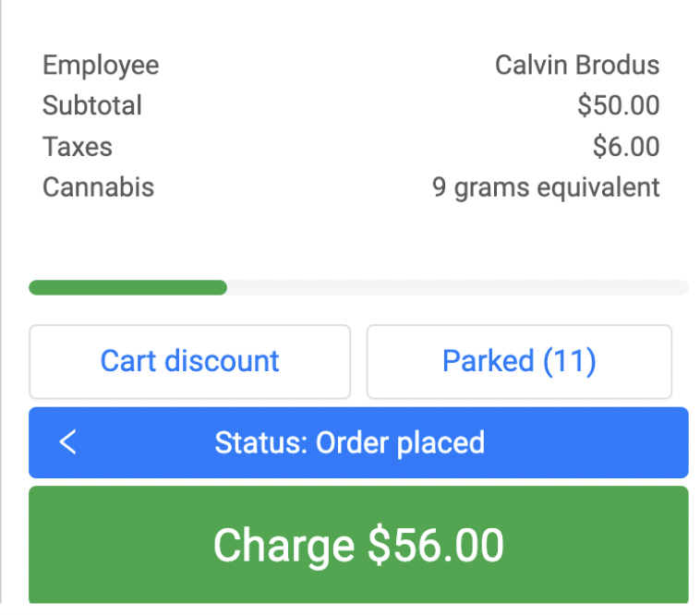Viewport: 700px width, 615px height.
Task: Select the $50.00 subtotal amount
Action: [618, 105]
